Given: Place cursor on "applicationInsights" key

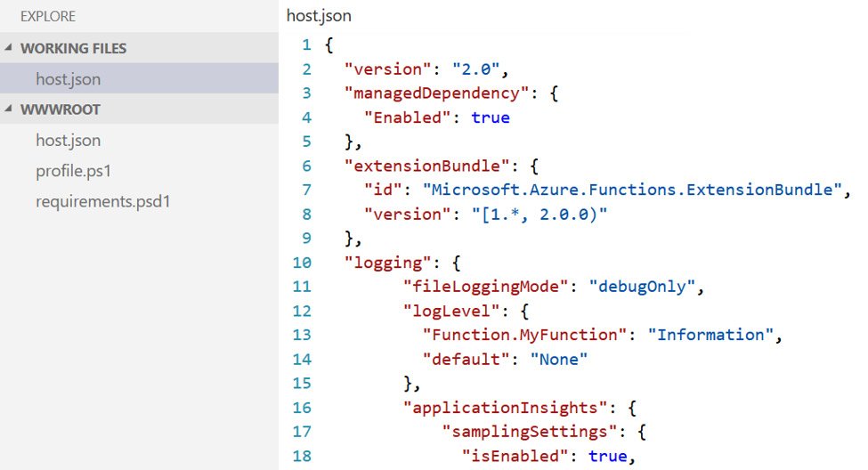Looking at the screenshot, I should (x=497, y=408).
